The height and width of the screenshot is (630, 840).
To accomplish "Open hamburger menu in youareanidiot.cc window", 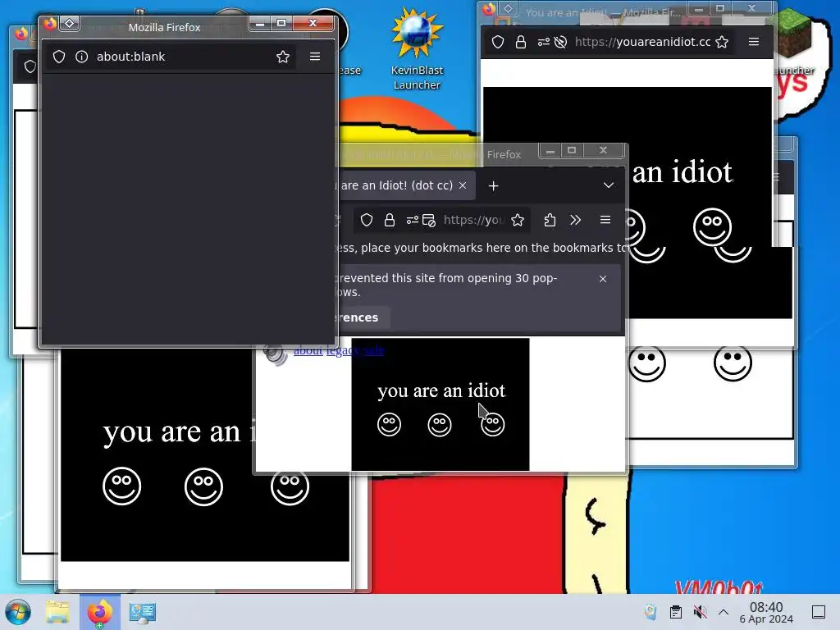I will (x=754, y=42).
